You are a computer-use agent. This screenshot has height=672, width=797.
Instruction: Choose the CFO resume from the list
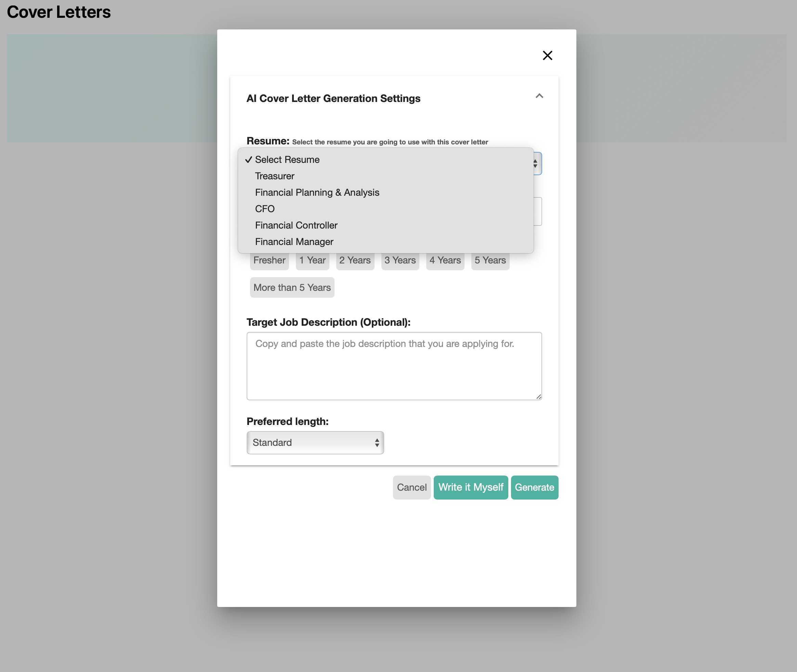[265, 208]
